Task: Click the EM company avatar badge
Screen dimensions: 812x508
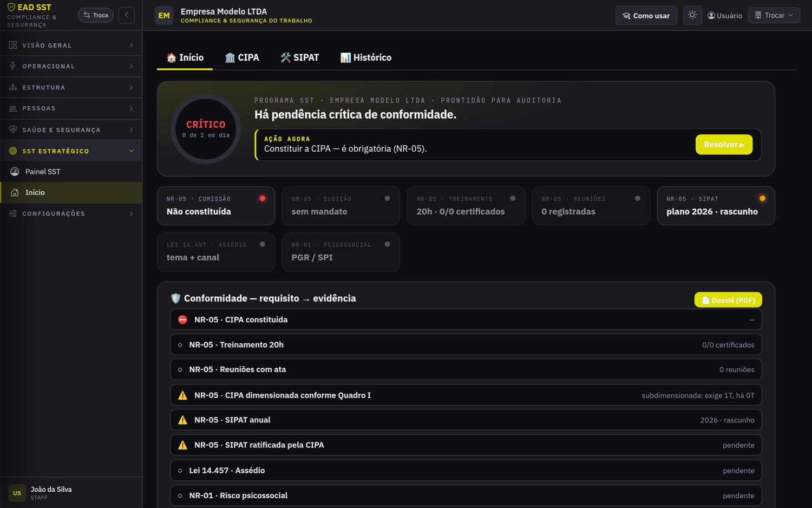Action: [x=164, y=16]
